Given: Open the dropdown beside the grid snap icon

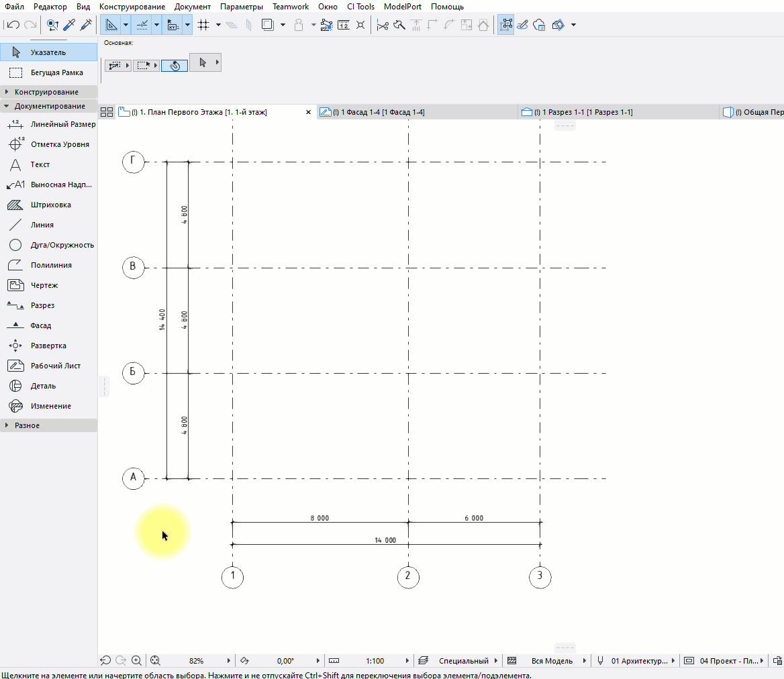Looking at the screenshot, I should 219,24.
